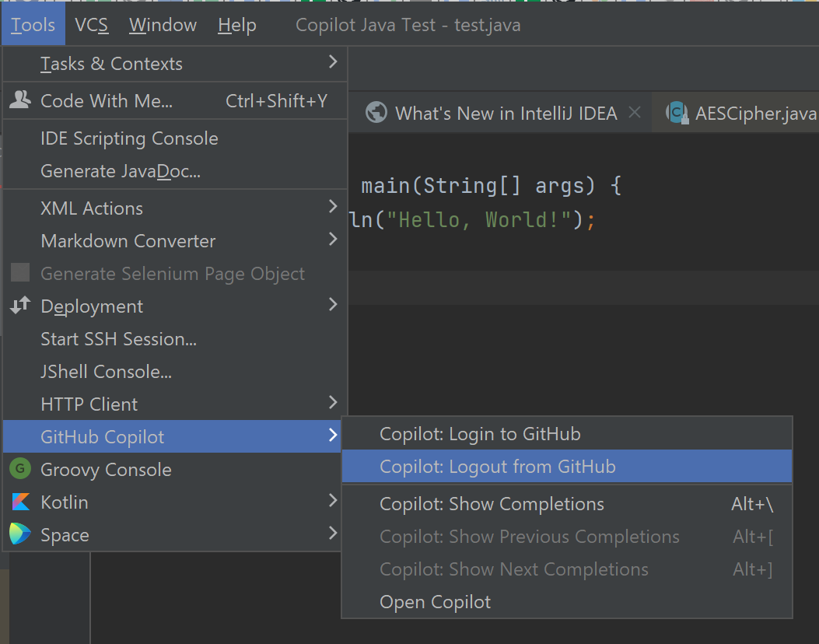Viewport: 819px width, 644px height.
Task: Select Copilot: Show Next Completions
Action: point(567,569)
